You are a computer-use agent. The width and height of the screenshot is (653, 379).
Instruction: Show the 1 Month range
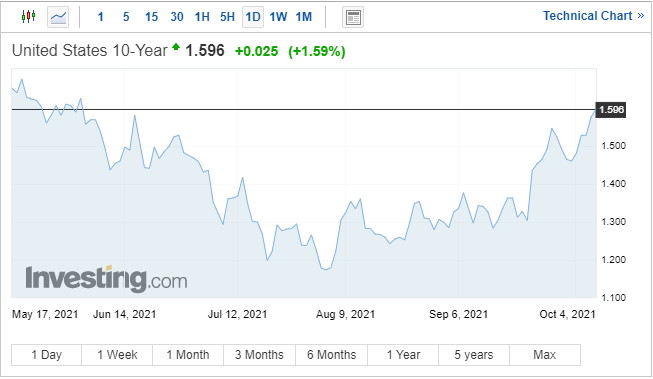click(188, 355)
